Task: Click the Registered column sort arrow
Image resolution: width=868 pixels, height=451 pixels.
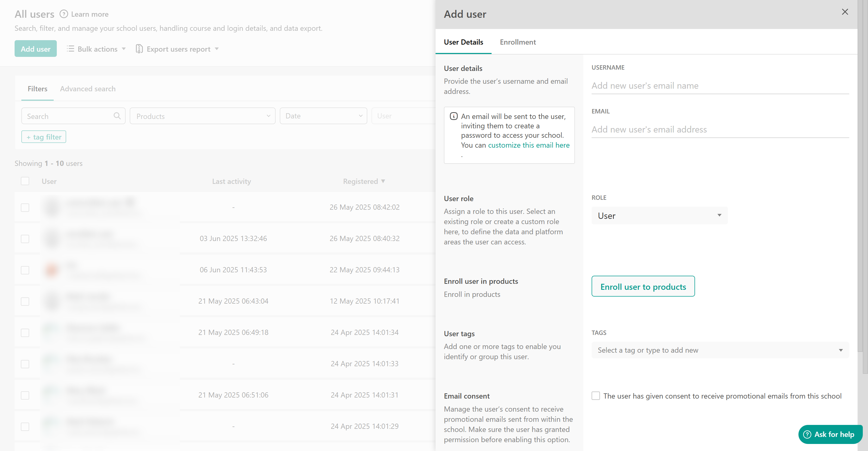Action: 383,181
